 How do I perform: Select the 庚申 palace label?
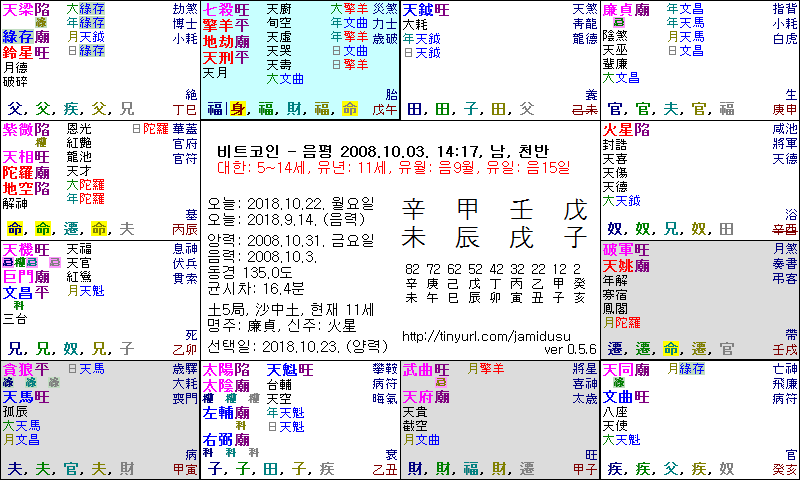pyautogui.click(x=785, y=109)
